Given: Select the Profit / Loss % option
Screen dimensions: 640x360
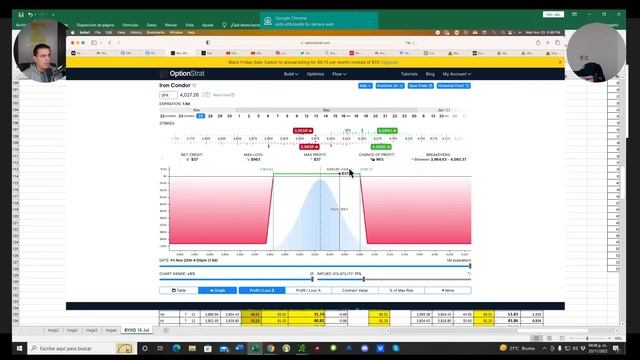Looking at the screenshot, I should (x=308, y=290).
